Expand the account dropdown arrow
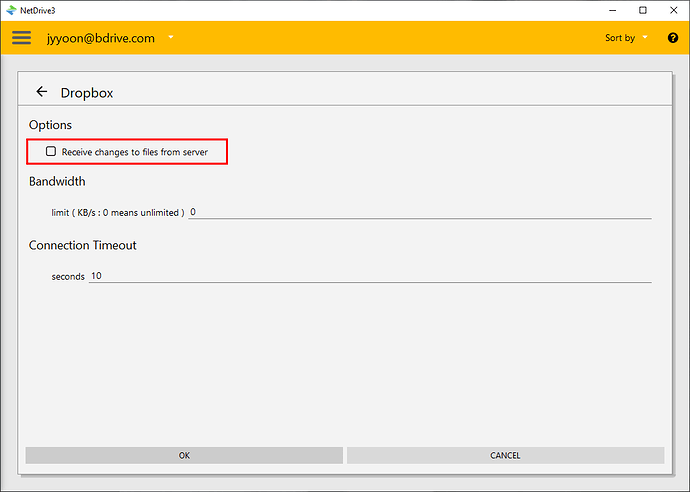This screenshot has height=492, width=690. [171, 38]
